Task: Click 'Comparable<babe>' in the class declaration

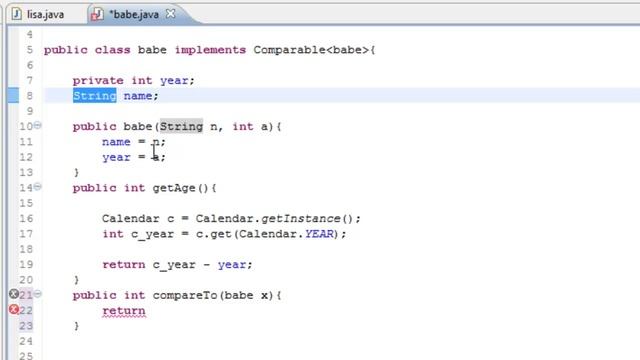Action: [311, 50]
